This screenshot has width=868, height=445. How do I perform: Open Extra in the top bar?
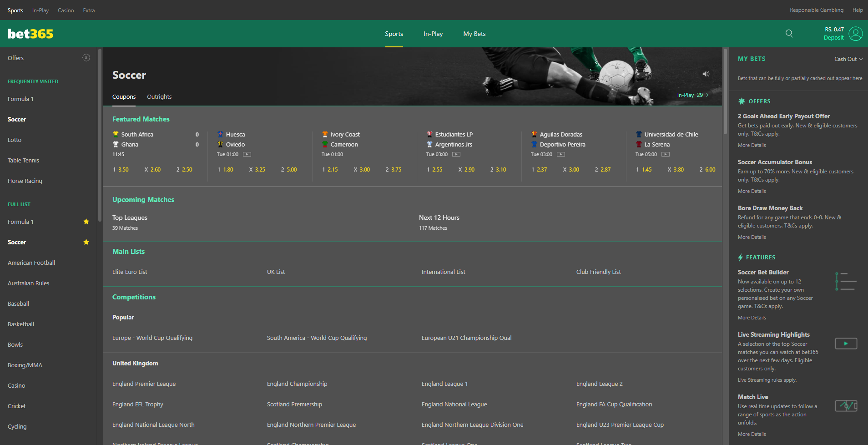pos(89,10)
